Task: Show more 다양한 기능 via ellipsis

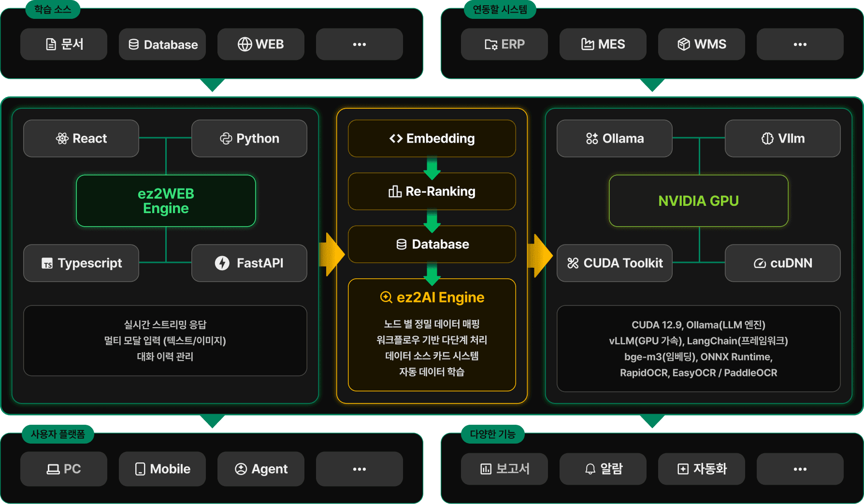Action: pos(800,469)
